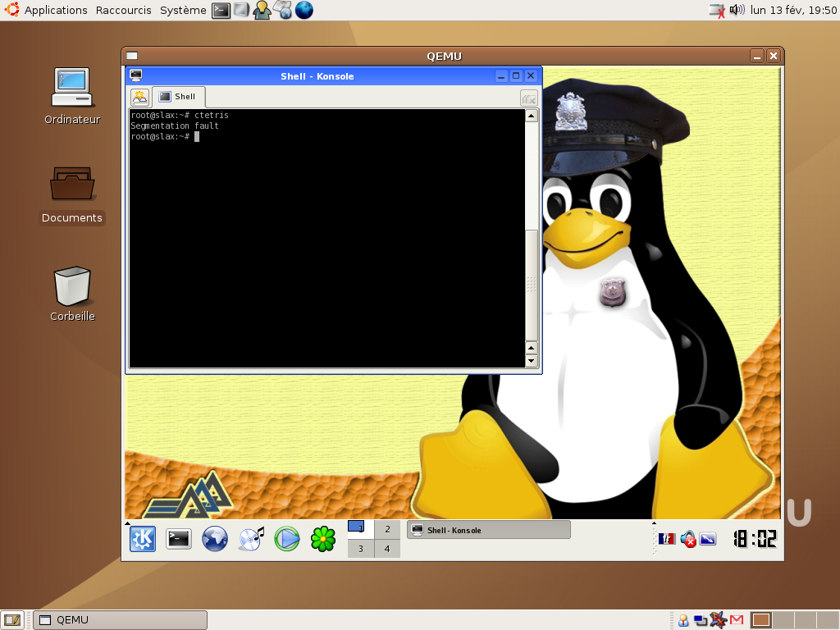Launch the blue globe browser in top panel
The width and height of the screenshot is (840, 630).
coord(304,10)
